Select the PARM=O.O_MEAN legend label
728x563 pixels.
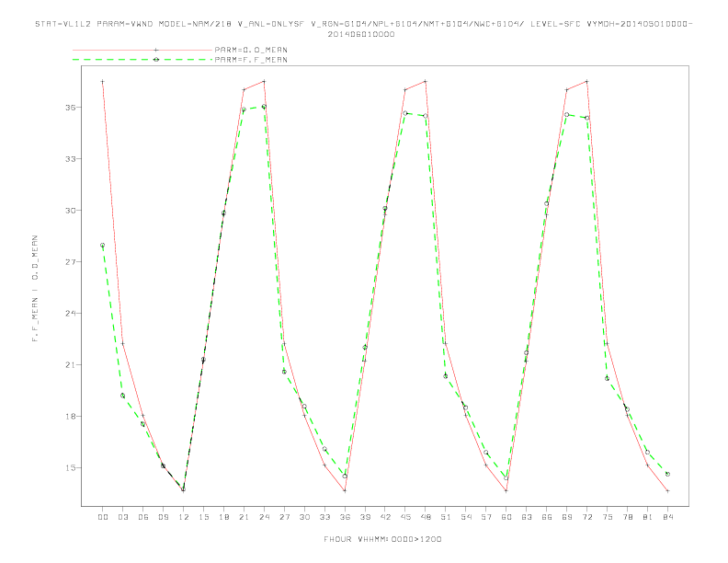251,50
